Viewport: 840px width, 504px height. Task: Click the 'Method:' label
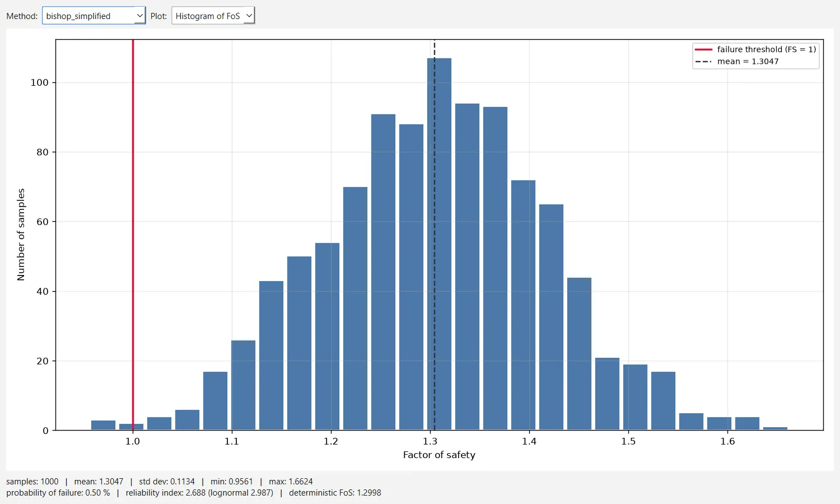pyautogui.click(x=22, y=16)
